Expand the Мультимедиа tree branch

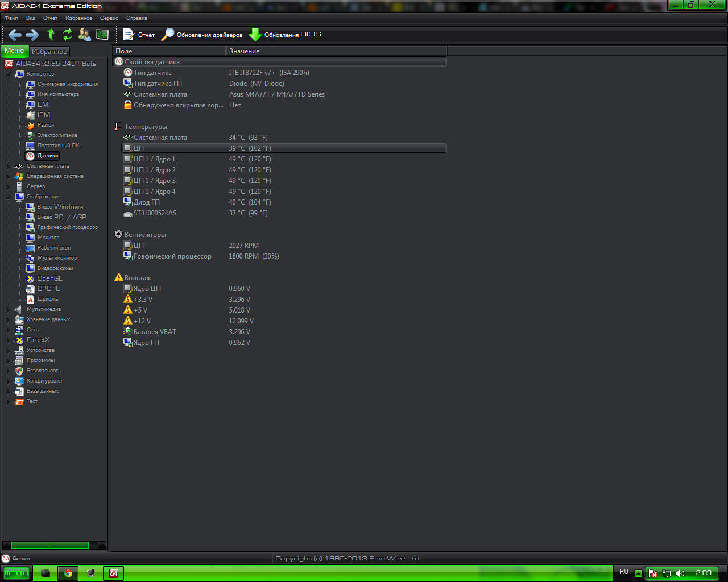pyautogui.click(x=9, y=309)
